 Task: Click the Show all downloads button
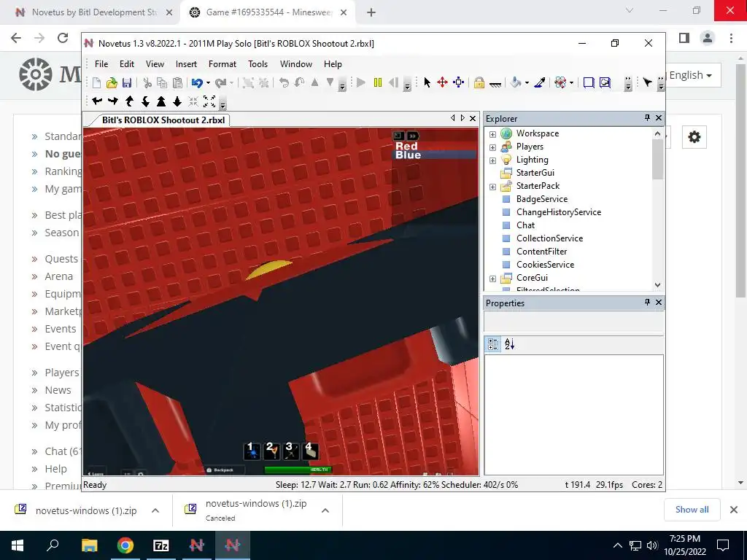click(x=692, y=510)
